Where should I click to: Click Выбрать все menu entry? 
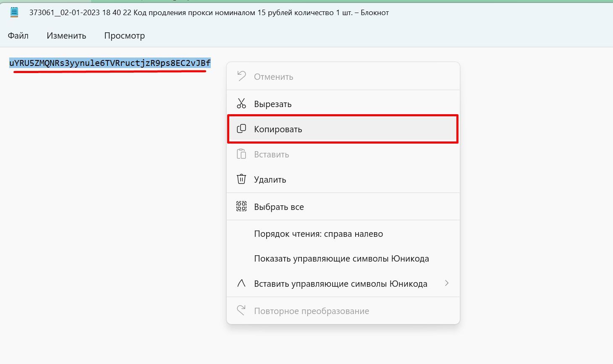point(279,207)
